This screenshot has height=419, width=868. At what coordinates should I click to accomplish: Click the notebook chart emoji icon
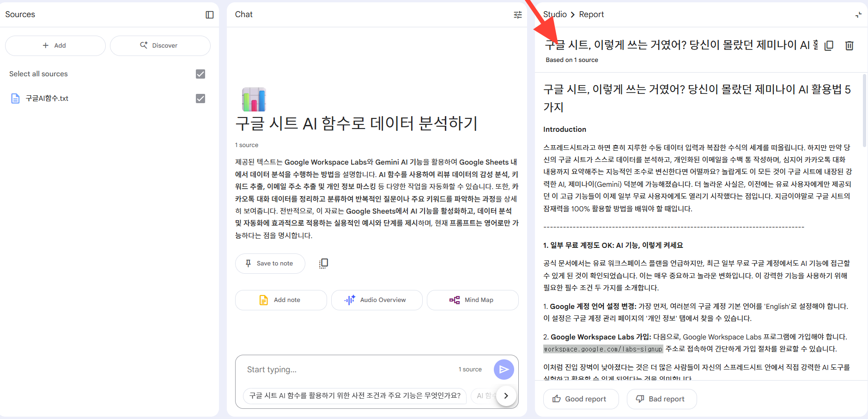tap(254, 99)
